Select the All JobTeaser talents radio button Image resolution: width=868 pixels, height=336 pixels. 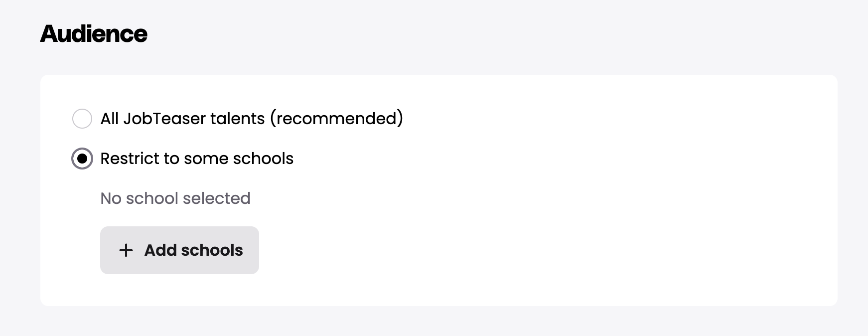(x=82, y=119)
